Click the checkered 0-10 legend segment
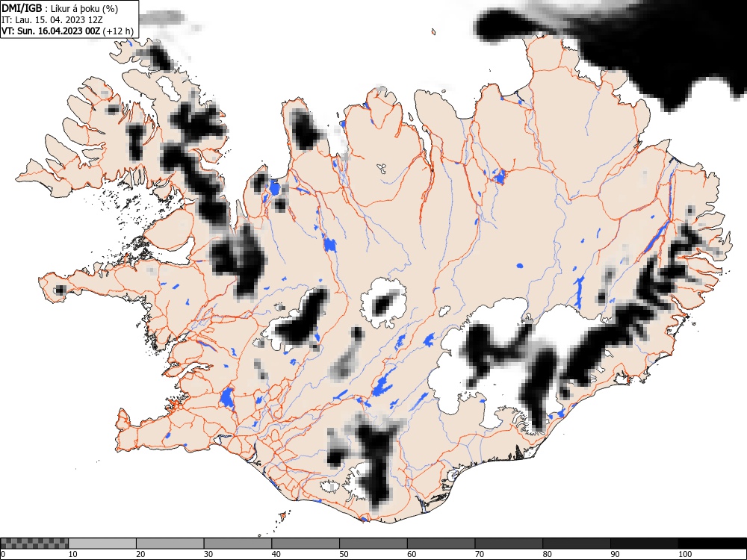The width and height of the screenshot is (747, 560). tap(35, 544)
